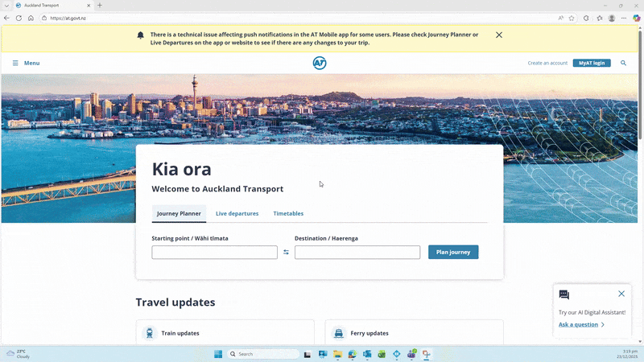
Task: Close the AI Digital Assistant popup
Action: click(621, 294)
